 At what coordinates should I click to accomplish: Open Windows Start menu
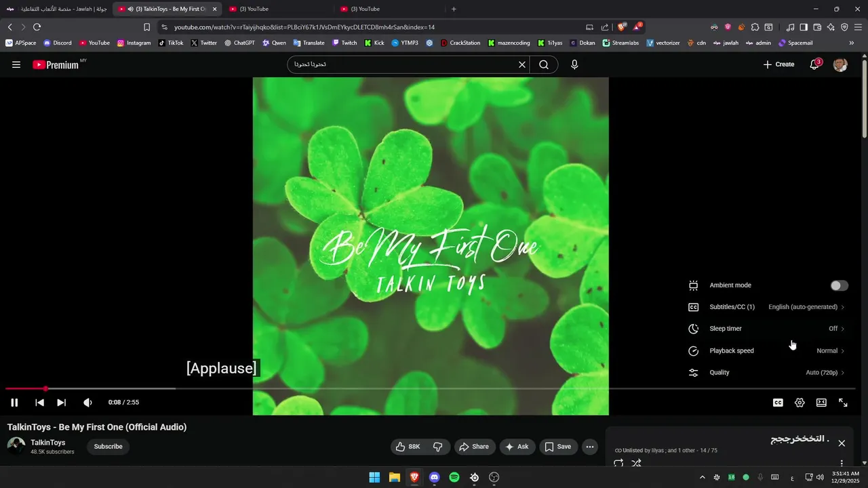(x=374, y=478)
